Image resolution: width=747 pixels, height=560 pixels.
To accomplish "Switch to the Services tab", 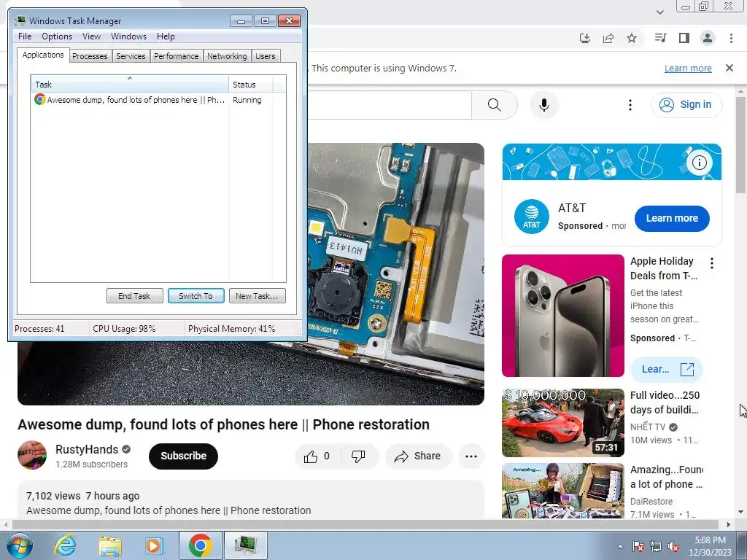I will click(131, 56).
